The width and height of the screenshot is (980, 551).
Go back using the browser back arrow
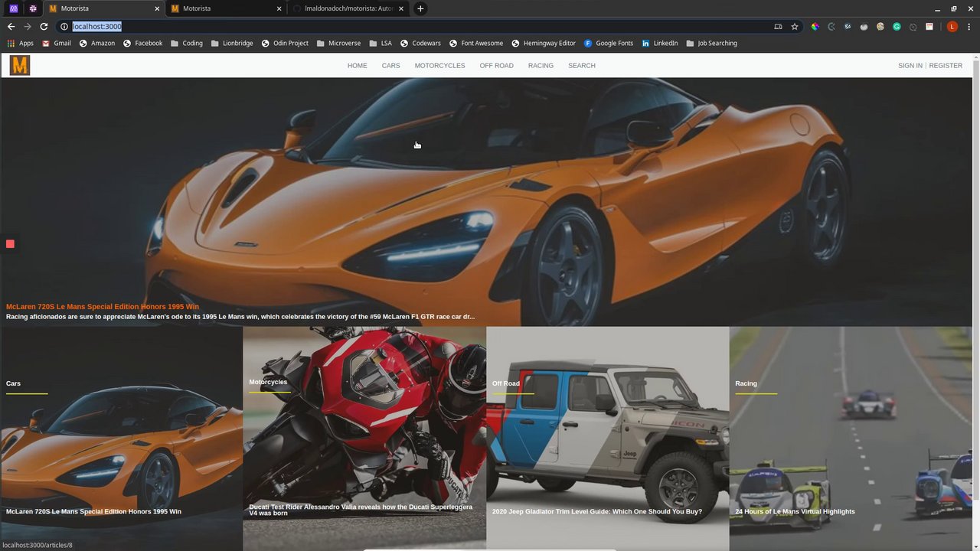[x=11, y=26]
